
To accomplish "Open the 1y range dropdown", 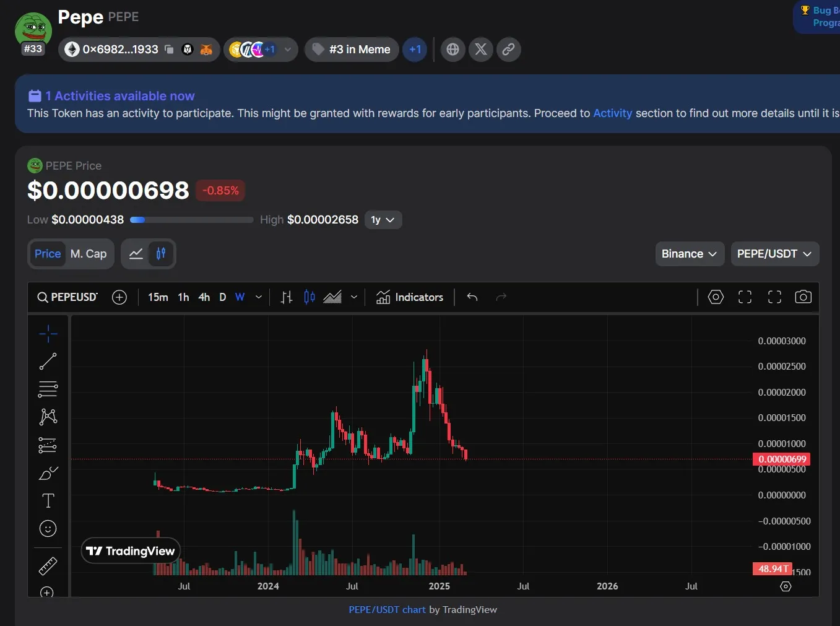I will (383, 220).
